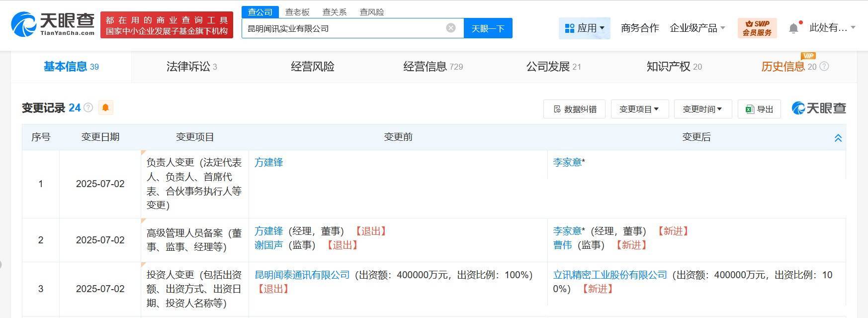The height and width of the screenshot is (318, 868).
Task: Open 李家意 link in row 1 变更后
Action: [x=567, y=162]
